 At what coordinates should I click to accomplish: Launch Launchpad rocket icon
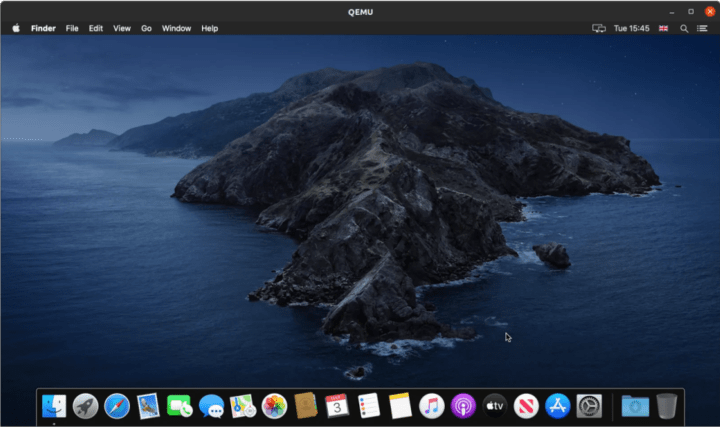[85, 406]
